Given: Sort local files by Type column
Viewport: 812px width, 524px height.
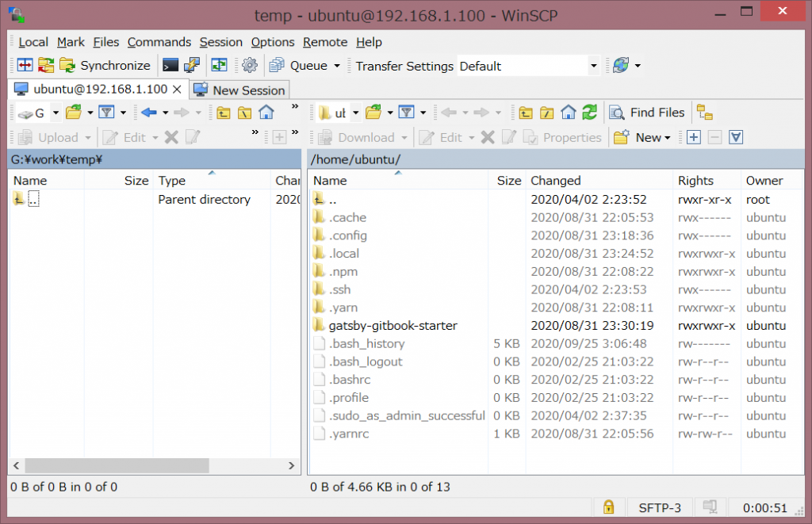Looking at the screenshot, I should 212,180.
